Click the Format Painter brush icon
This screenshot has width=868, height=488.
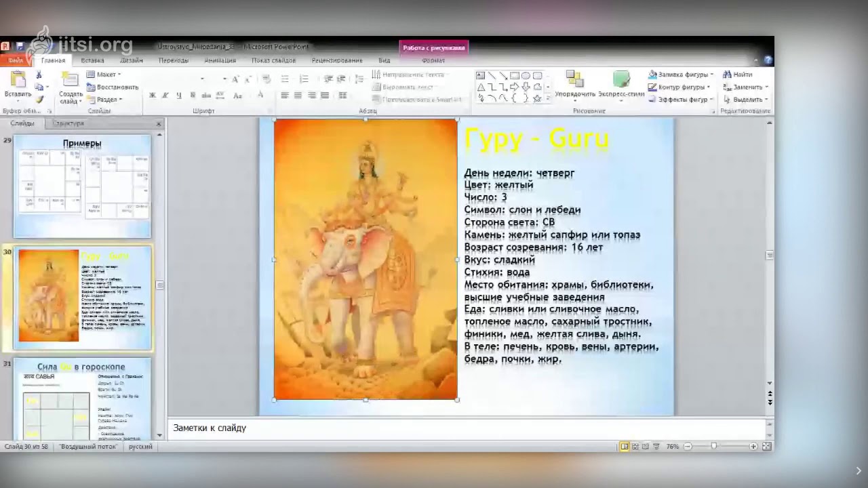tap(39, 99)
